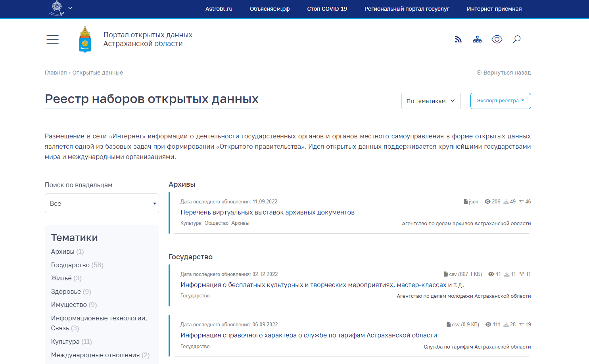Open Astrobl.ru in top navigation
The height and width of the screenshot is (364, 589).
pos(219,9)
